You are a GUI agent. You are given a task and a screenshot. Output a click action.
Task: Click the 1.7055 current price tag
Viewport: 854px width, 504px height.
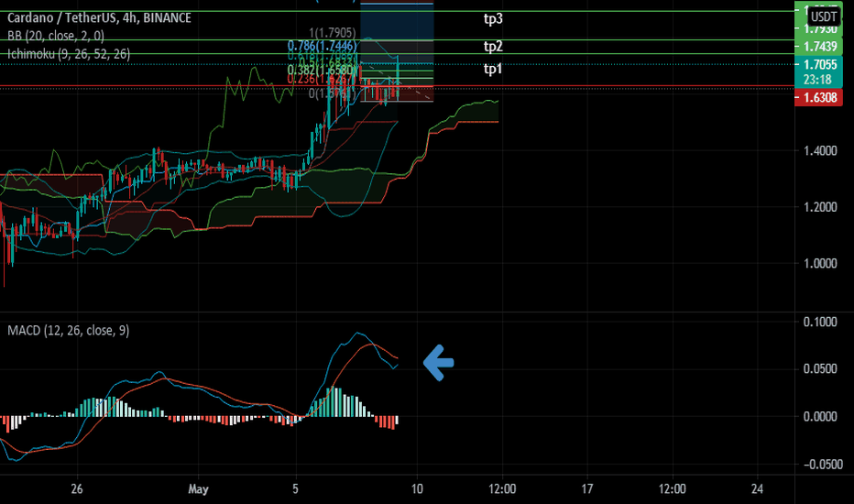tap(818, 64)
